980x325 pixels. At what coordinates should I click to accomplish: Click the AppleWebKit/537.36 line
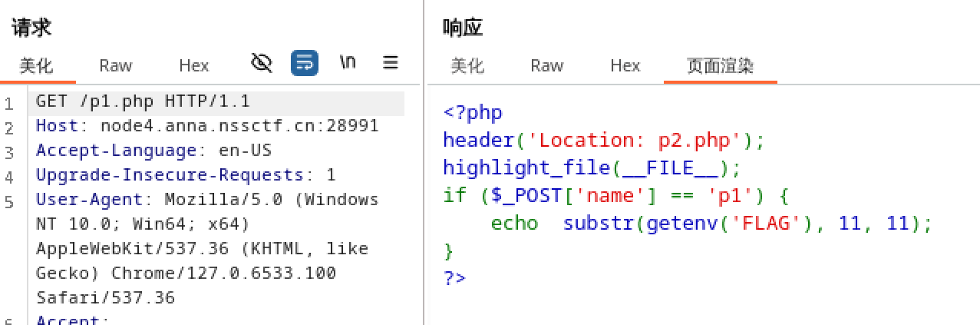(202, 249)
